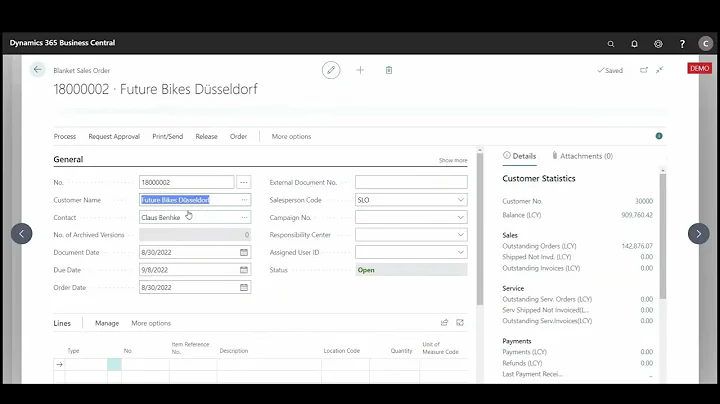Create new document with plus icon

click(x=360, y=70)
